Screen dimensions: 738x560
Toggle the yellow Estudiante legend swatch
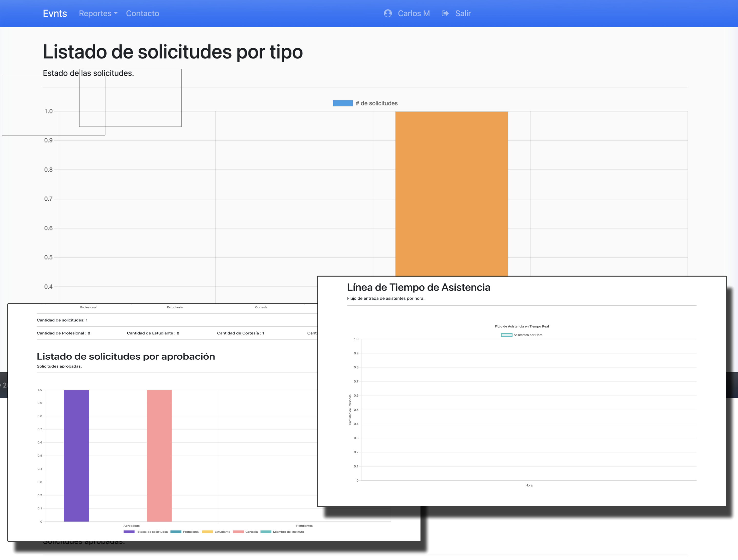pos(207,532)
